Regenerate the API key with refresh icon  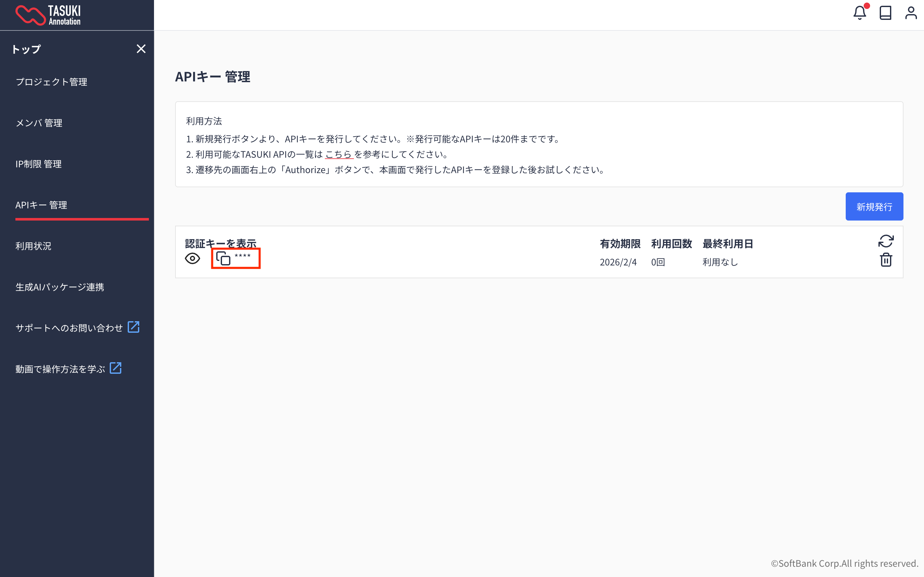point(886,241)
